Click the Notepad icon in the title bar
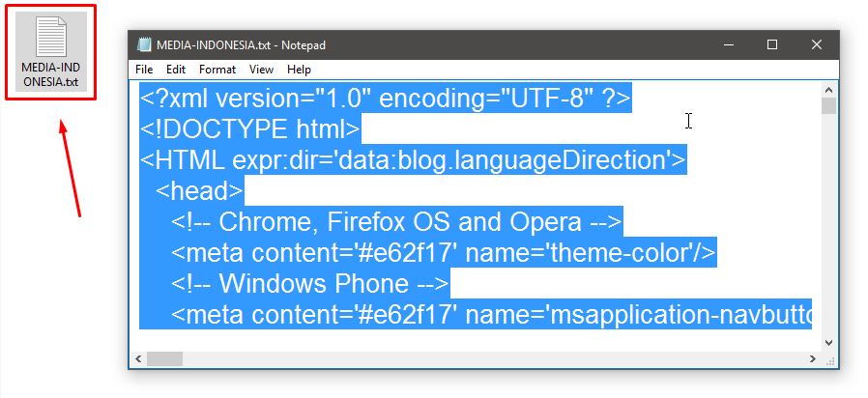This screenshot has height=398, width=868. [144, 44]
